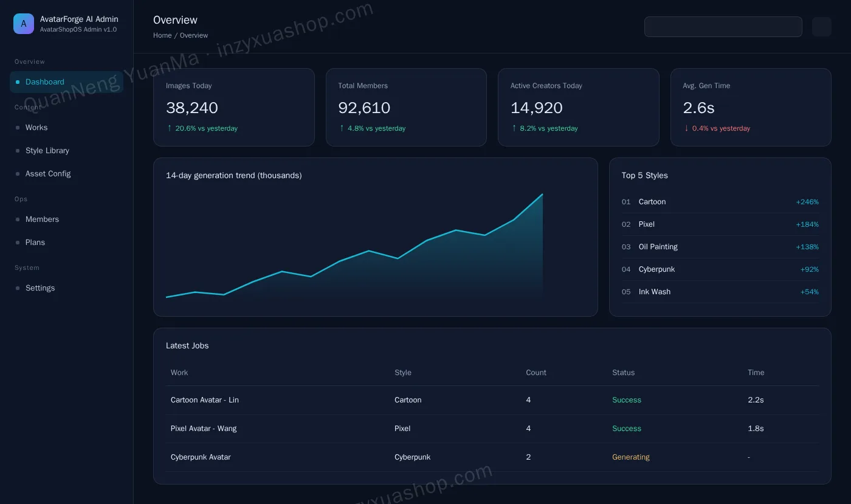Select Asset Config in sidebar
Screen dimensions: 851x504
pyautogui.click(x=66, y=174)
